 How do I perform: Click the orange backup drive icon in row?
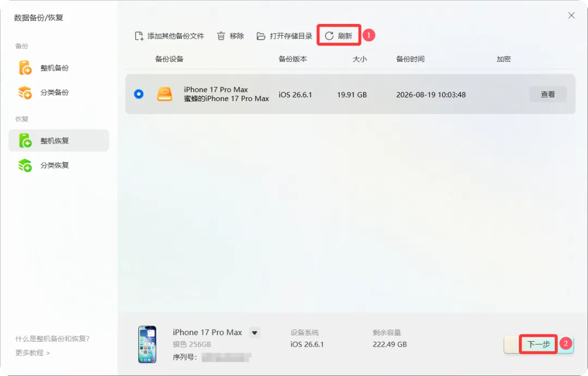164,94
